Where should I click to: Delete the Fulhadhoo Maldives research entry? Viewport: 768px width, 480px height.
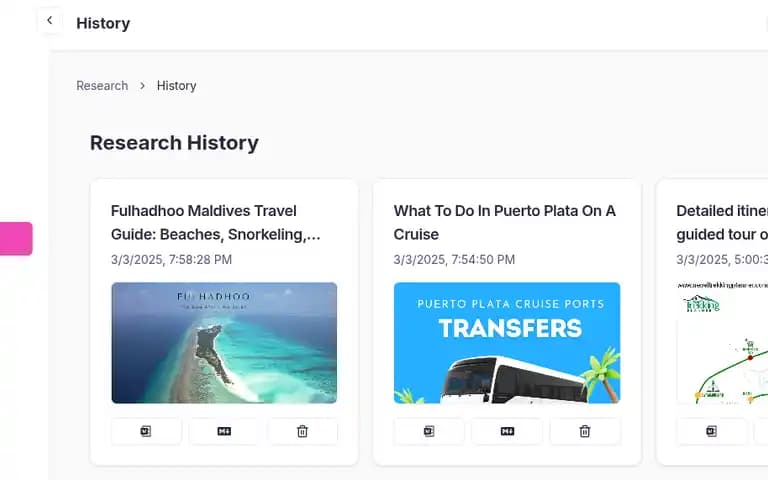click(302, 431)
